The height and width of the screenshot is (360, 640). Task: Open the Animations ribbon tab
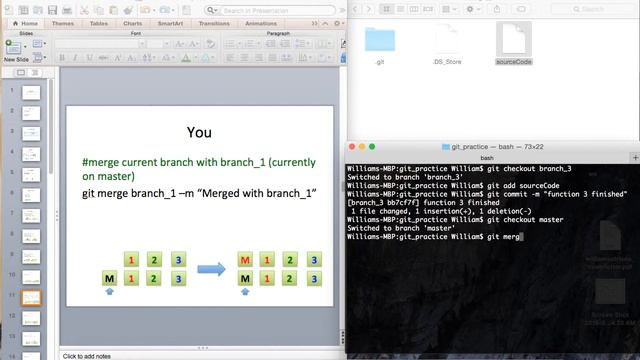261,23
